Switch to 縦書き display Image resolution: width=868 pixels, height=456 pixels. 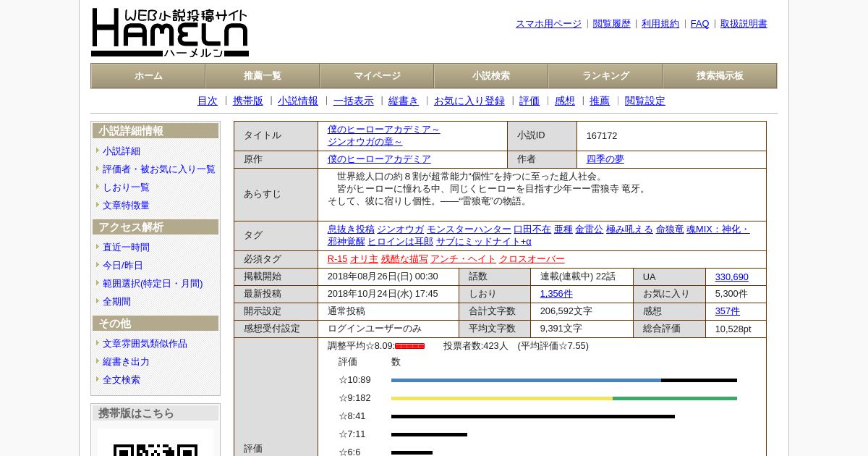[x=404, y=101]
